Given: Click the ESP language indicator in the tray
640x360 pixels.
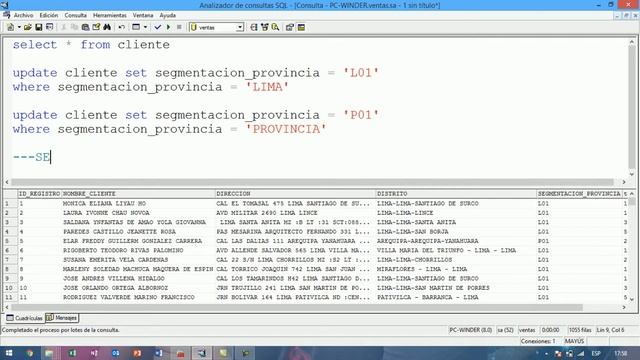Looking at the screenshot, I should (596, 353).
